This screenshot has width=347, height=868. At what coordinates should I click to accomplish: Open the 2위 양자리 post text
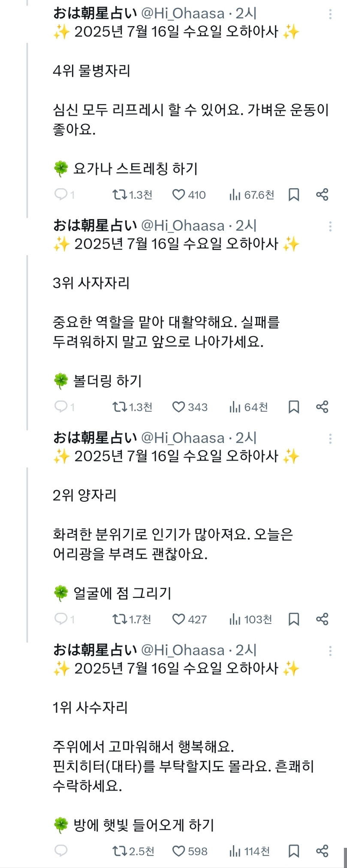coord(172,544)
